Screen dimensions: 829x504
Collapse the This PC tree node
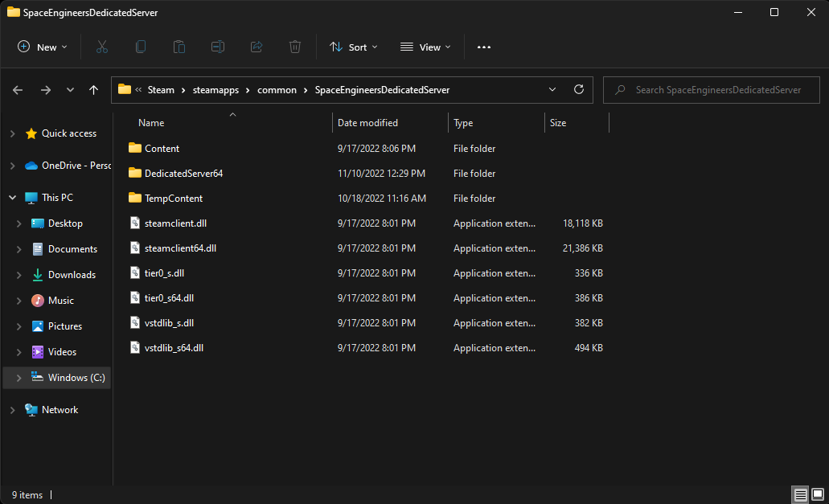pos(13,198)
